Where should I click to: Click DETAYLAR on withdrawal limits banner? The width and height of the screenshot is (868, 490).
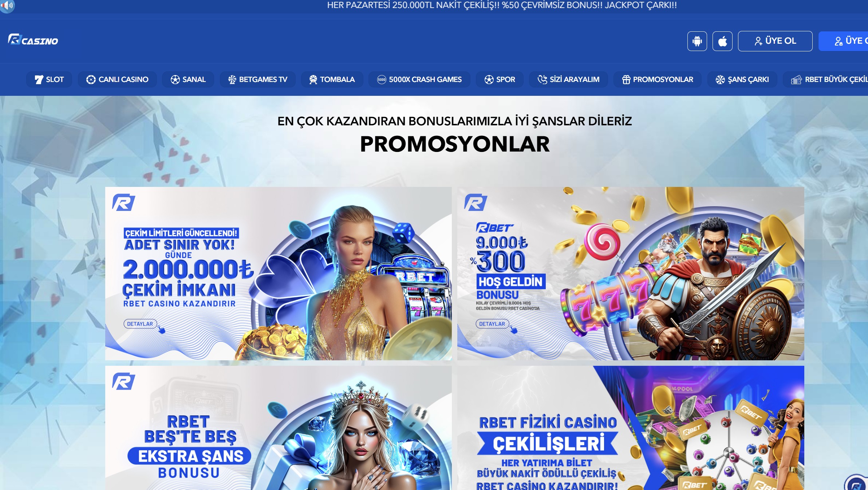pyautogui.click(x=140, y=324)
